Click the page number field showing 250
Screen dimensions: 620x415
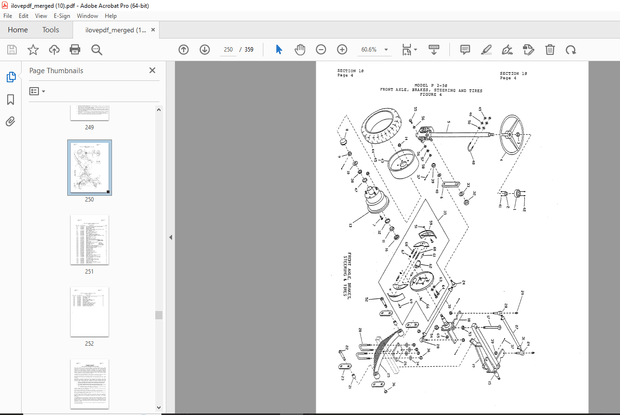point(228,50)
